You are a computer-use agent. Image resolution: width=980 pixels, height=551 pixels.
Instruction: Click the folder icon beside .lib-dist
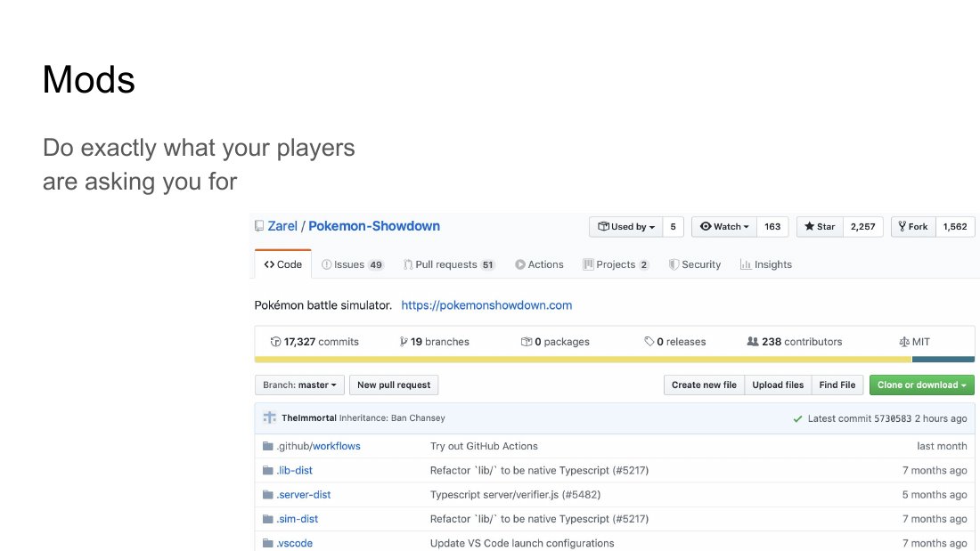click(x=268, y=470)
